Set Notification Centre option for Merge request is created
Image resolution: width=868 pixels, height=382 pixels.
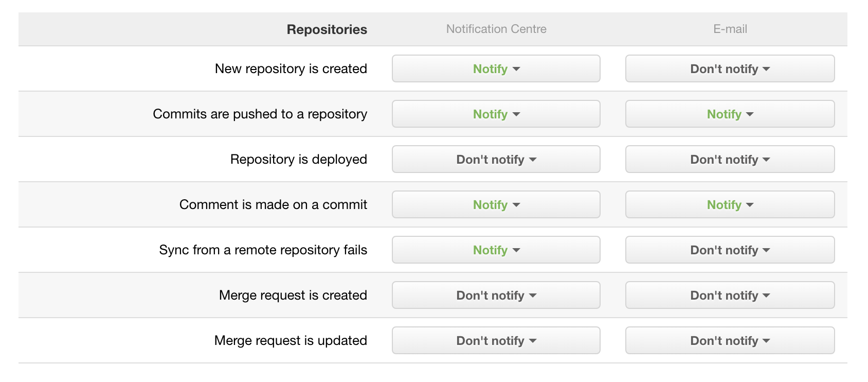(496, 295)
